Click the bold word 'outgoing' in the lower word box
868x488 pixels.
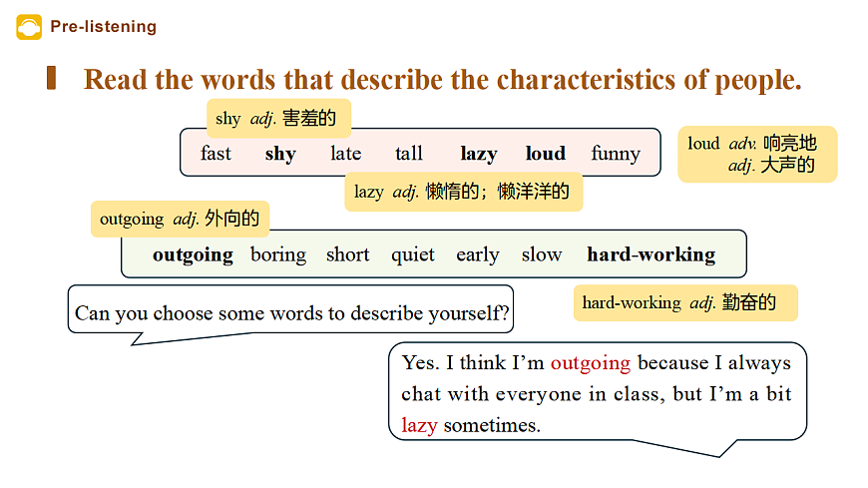point(193,254)
